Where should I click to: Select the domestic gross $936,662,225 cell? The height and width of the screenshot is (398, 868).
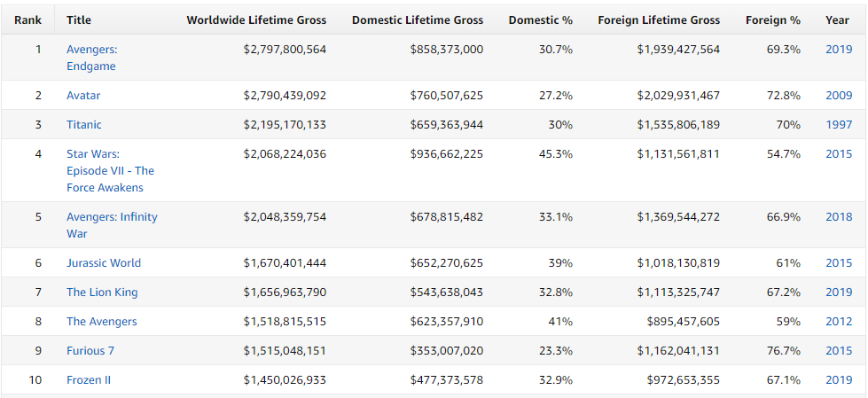pos(447,154)
